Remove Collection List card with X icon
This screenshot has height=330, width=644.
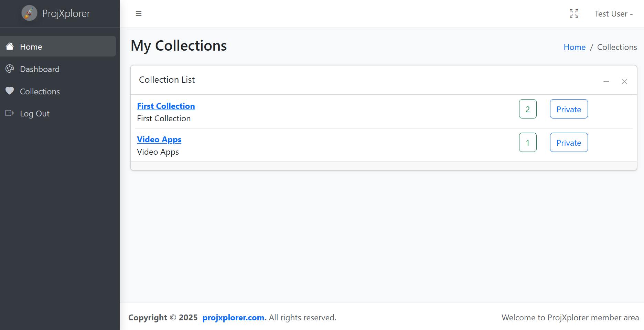[624, 82]
